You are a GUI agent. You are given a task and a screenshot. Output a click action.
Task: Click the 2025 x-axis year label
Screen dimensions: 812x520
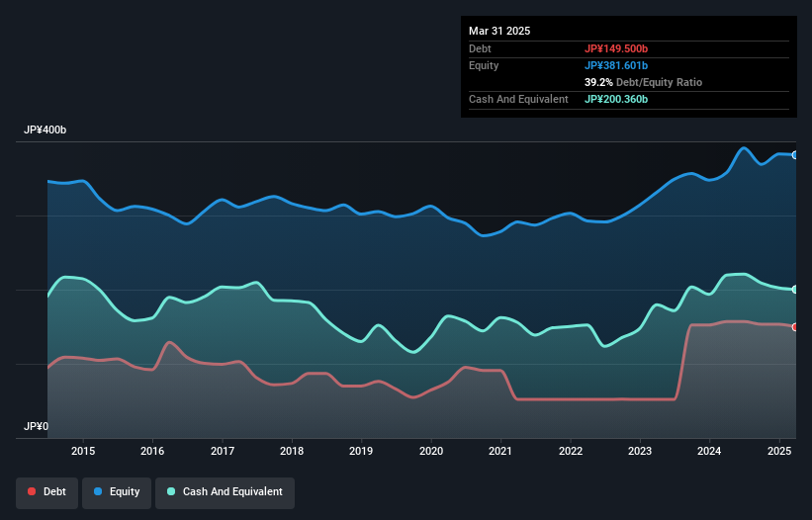pyautogui.click(x=779, y=452)
